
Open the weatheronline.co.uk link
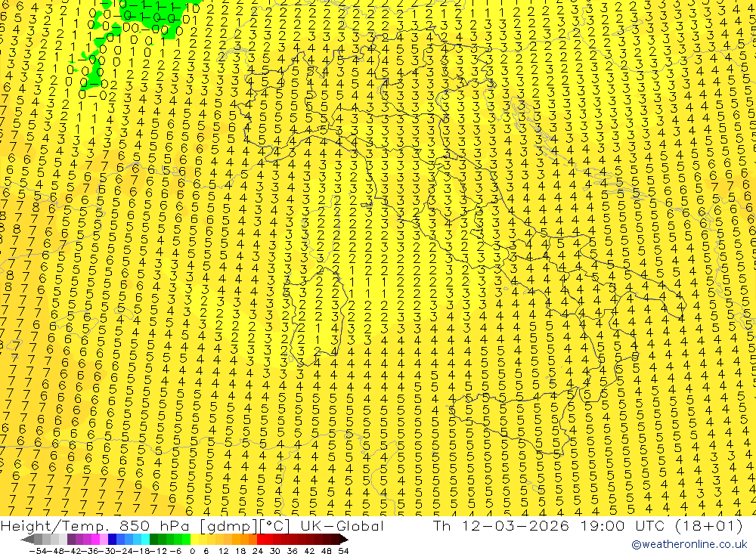tap(689, 544)
